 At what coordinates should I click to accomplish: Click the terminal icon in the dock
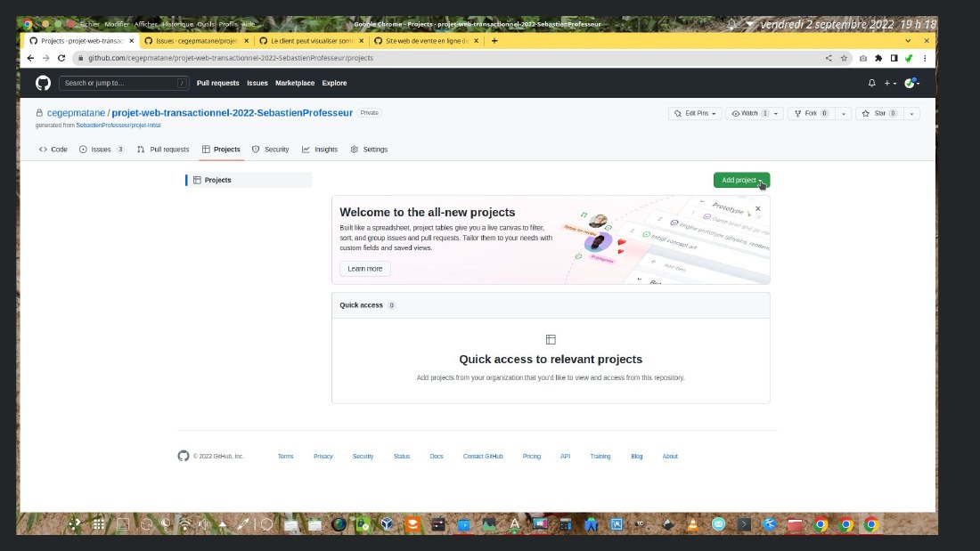point(744,525)
